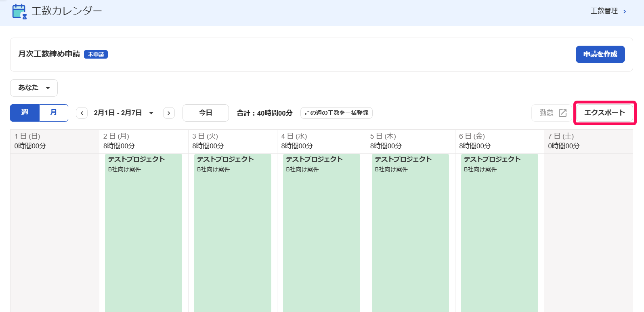The width and height of the screenshot is (644, 312).
Task: Switch to the 月 view tab
Action: pos(54,113)
